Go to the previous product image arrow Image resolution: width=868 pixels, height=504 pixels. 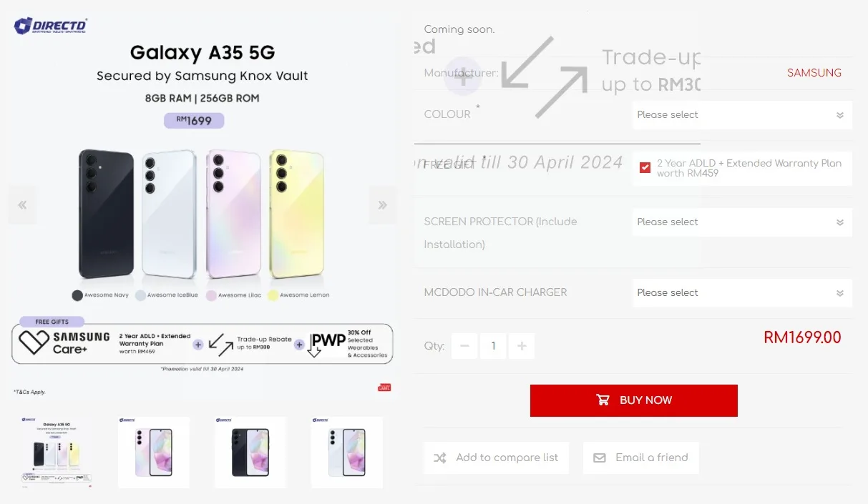click(x=22, y=205)
